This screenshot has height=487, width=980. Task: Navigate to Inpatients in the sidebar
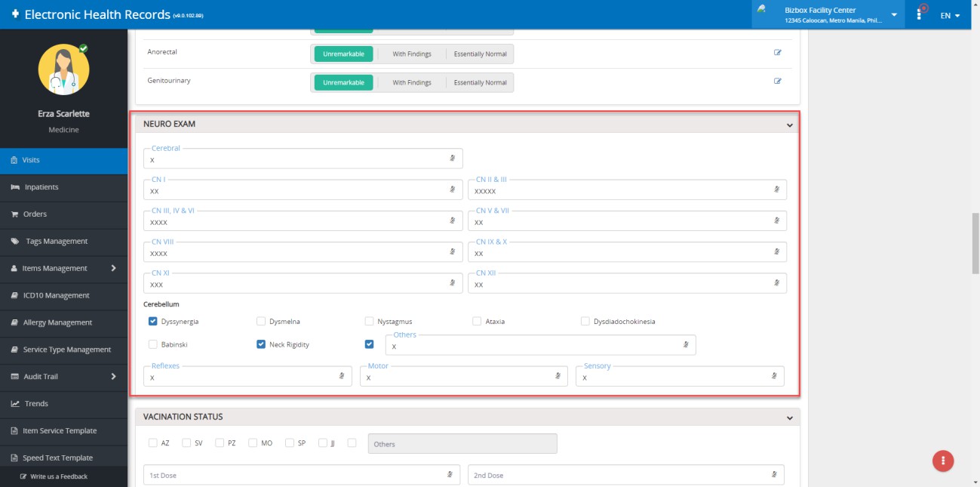64,186
